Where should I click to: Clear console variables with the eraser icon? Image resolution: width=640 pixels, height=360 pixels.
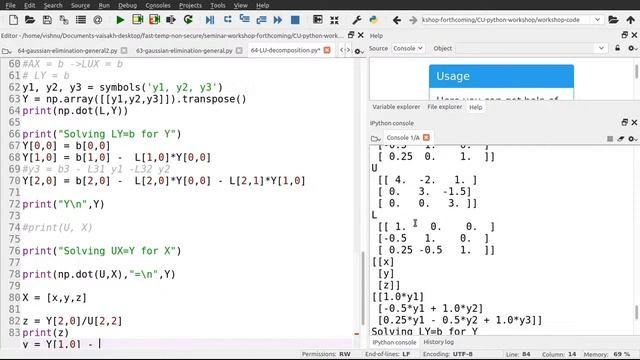click(x=621, y=139)
